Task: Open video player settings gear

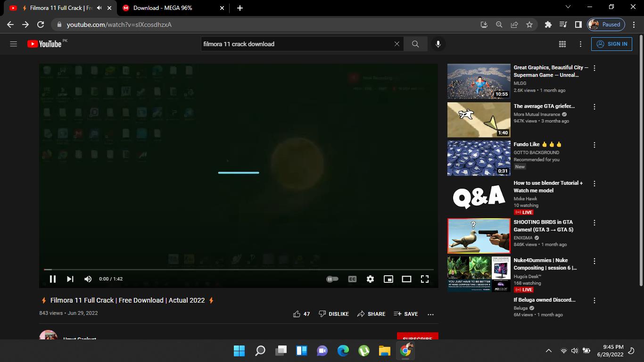Action: tap(370, 279)
